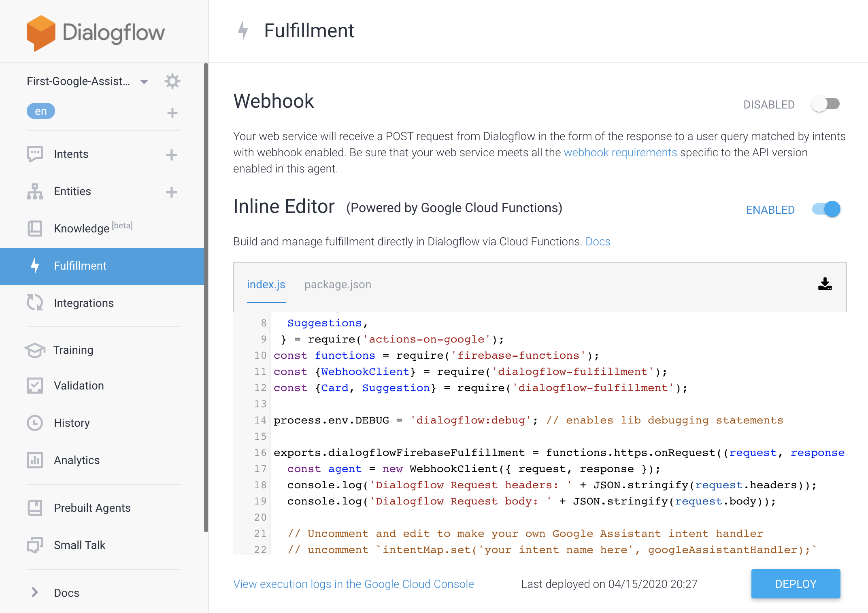868x613 pixels.
Task: Click the Small Talk chat icon
Action: point(35,545)
